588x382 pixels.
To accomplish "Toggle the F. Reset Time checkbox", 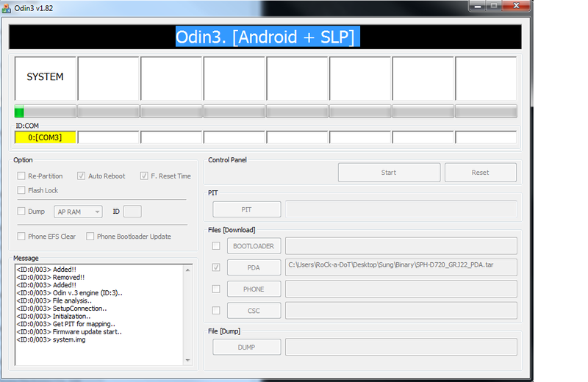I will click(144, 176).
